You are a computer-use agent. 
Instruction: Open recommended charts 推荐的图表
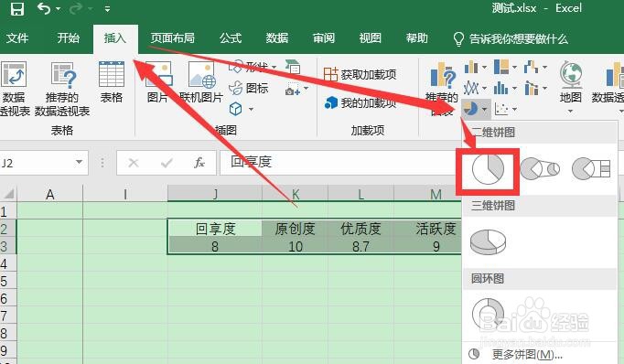click(x=442, y=89)
